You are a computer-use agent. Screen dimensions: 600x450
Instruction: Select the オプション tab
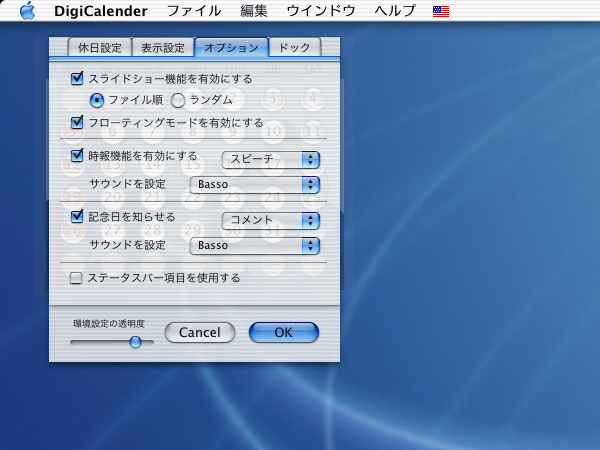(x=232, y=47)
